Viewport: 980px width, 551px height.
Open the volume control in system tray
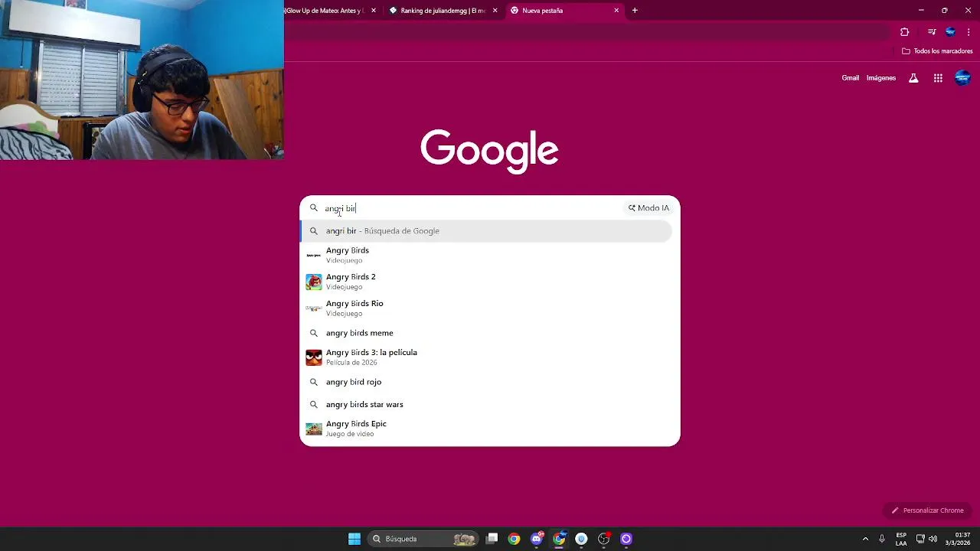[x=933, y=539]
